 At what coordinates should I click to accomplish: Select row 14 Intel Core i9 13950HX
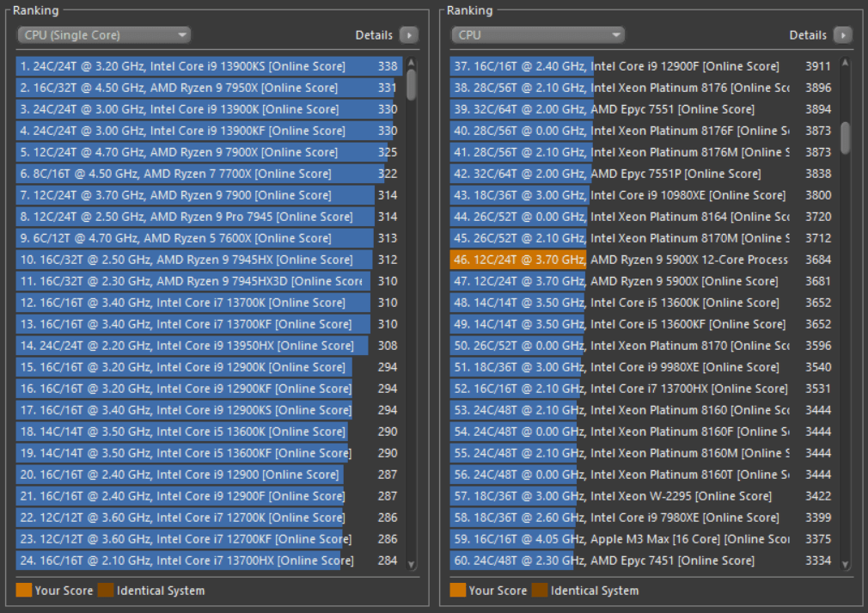click(209, 346)
